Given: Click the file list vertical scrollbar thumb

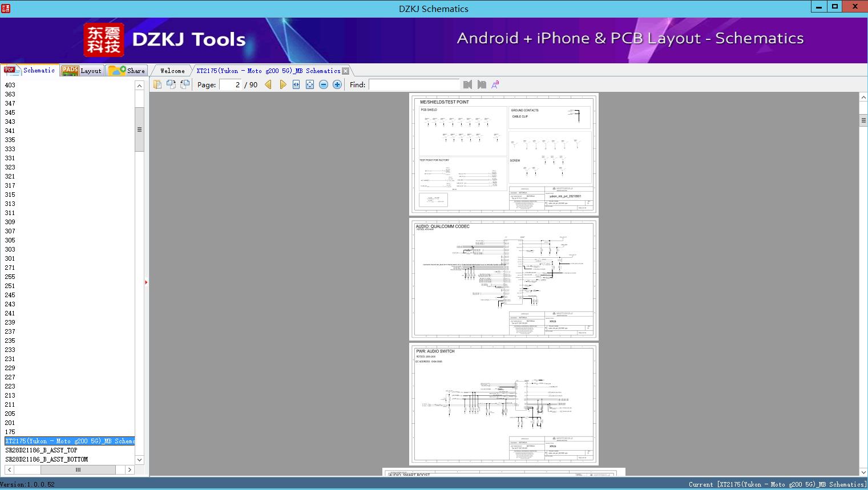Looking at the screenshot, I should pos(139,129).
